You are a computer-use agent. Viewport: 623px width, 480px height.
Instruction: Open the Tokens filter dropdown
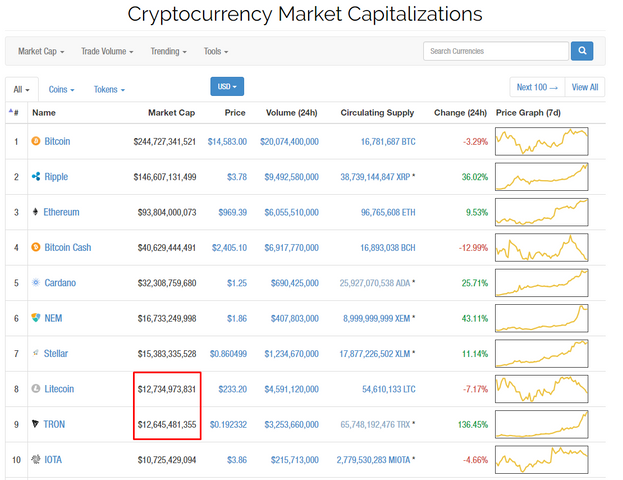point(109,89)
